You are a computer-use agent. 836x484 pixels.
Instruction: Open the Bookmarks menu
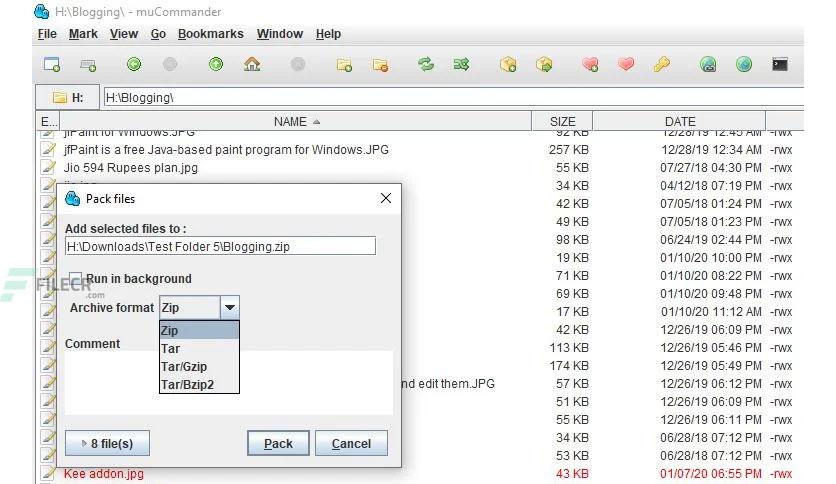[x=211, y=34]
